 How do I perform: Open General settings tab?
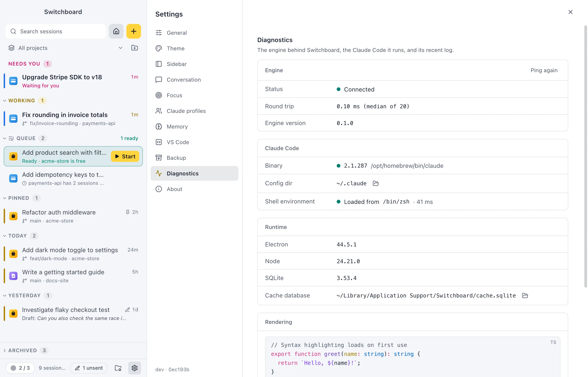tap(195, 33)
